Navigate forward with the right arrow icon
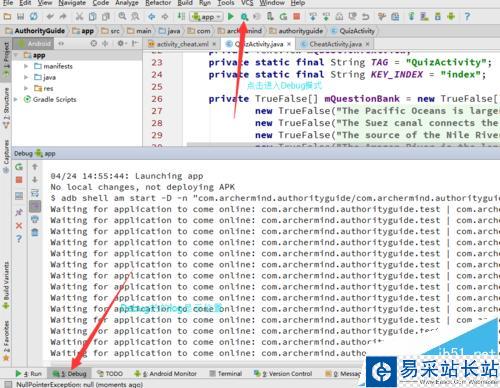The image size is (500, 388). tap(165, 16)
